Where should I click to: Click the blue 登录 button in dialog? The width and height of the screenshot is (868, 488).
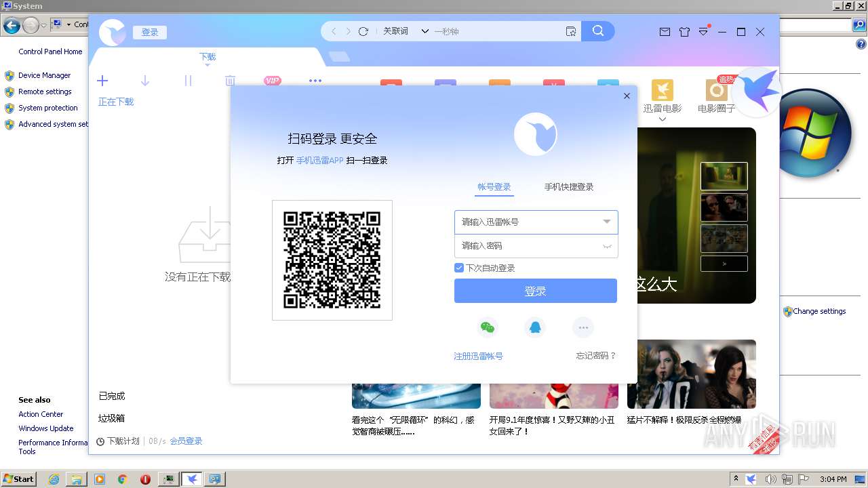[536, 291]
